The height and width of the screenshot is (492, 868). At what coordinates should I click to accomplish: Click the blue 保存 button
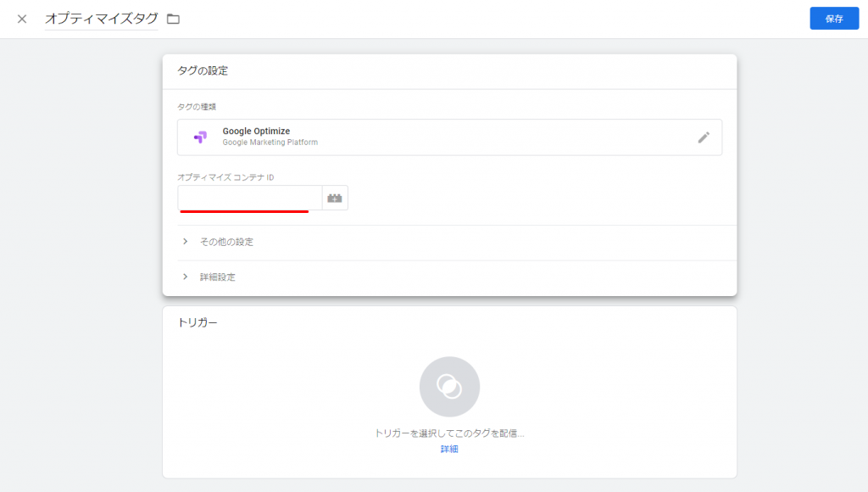834,19
